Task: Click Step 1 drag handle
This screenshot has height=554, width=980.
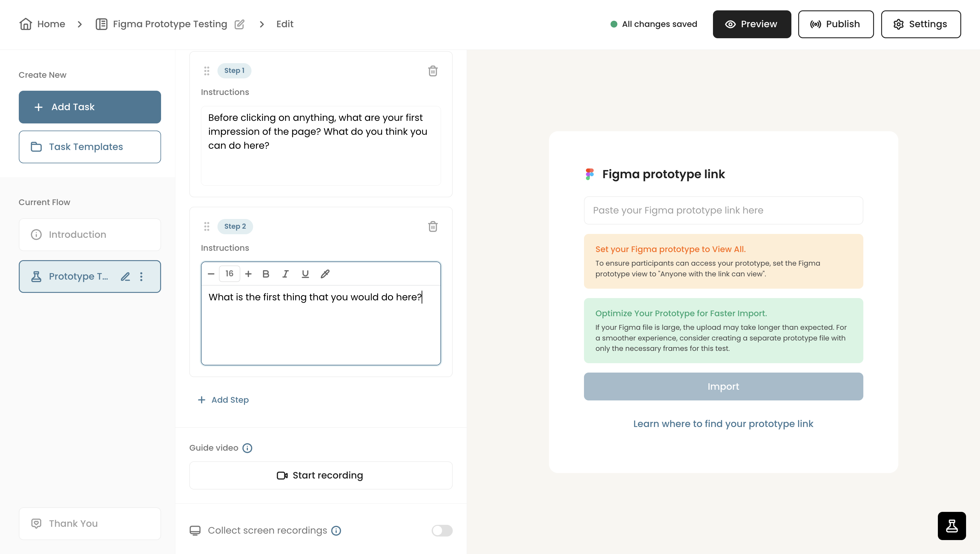Action: (207, 71)
